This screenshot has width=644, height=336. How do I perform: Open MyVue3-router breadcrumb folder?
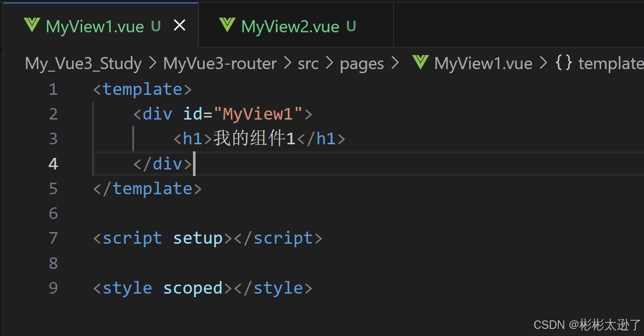click(220, 64)
